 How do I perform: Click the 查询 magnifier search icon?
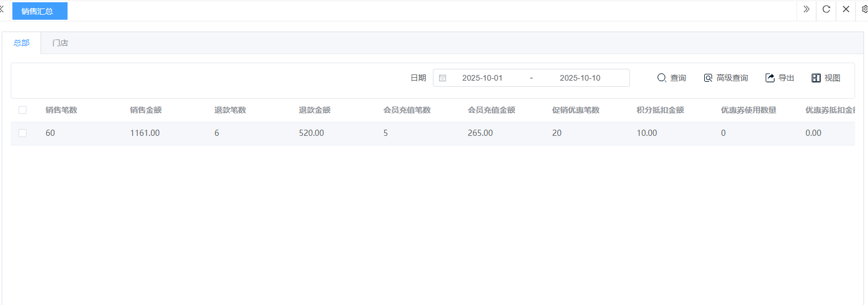[x=662, y=78]
